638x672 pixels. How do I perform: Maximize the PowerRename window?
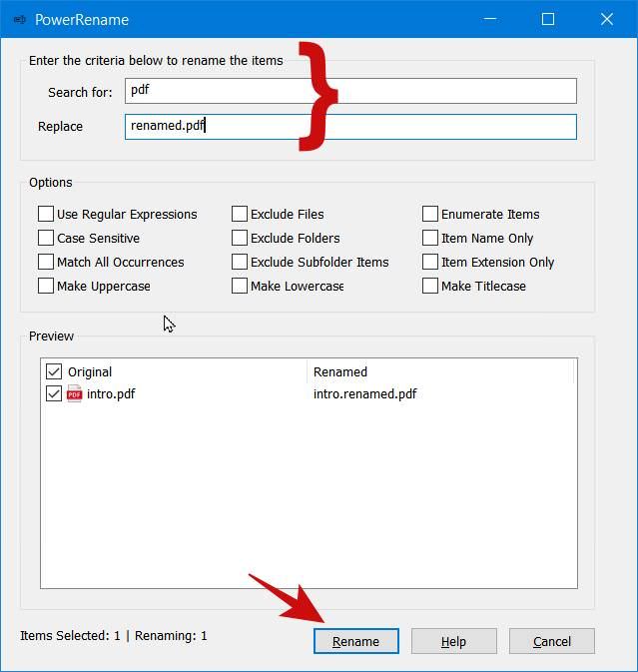coord(548,19)
